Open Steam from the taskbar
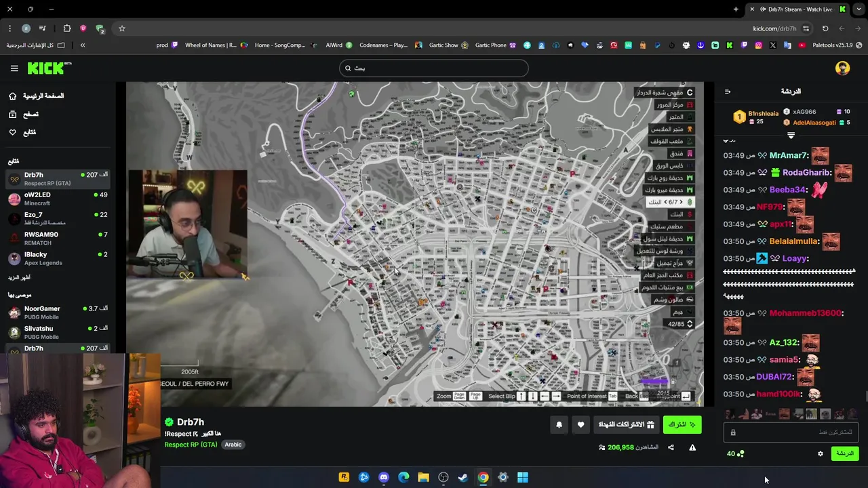Image resolution: width=868 pixels, height=488 pixels. 463,477
